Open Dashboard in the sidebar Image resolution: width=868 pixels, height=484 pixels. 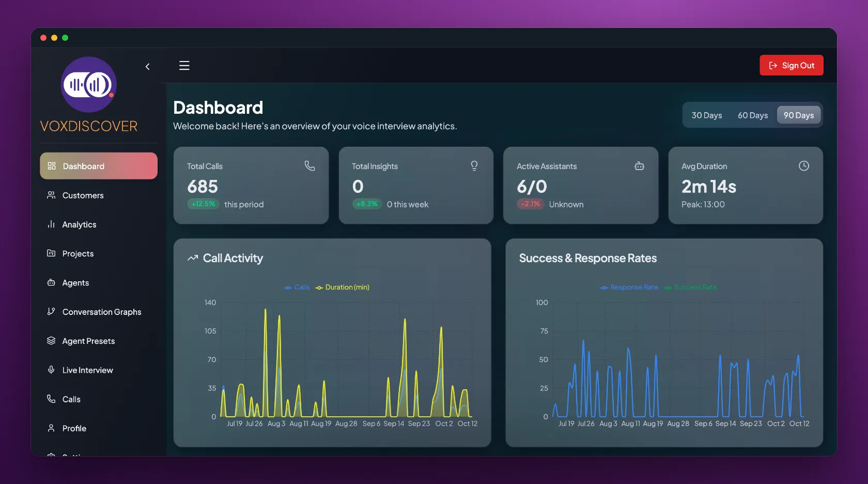pyautogui.click(x=99, y=166)
